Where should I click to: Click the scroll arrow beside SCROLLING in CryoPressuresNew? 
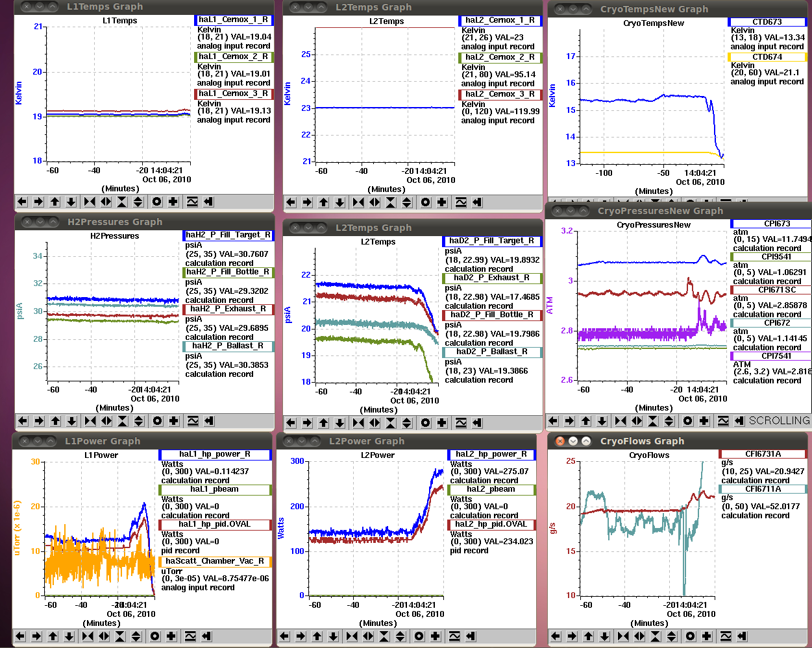739,421
